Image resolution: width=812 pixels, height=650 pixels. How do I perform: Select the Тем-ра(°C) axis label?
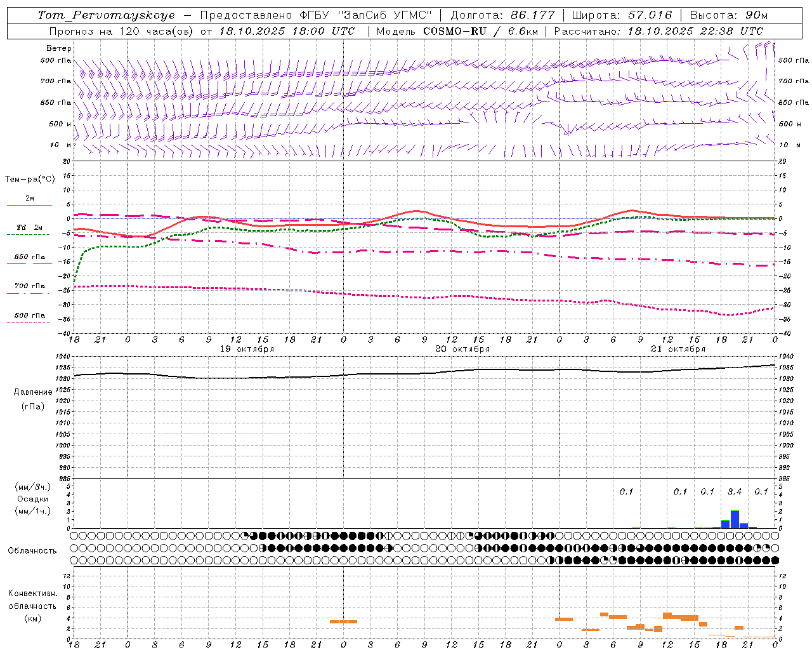pos(30,180)
